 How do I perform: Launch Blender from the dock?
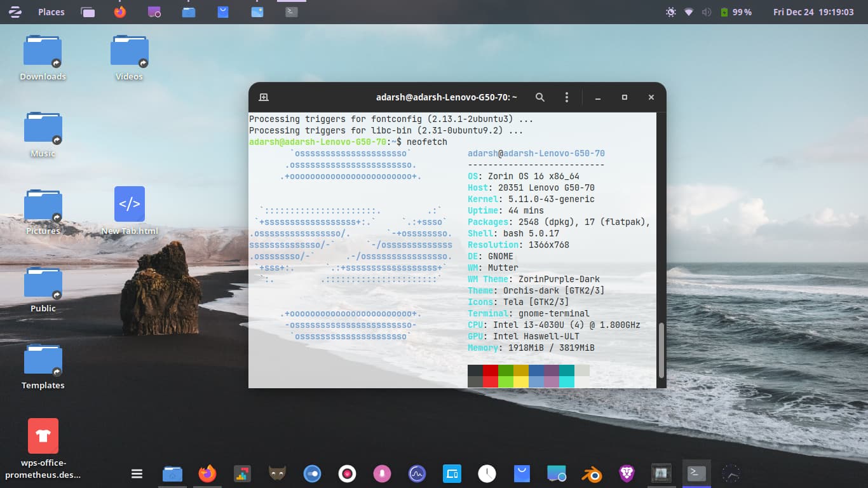592,473
